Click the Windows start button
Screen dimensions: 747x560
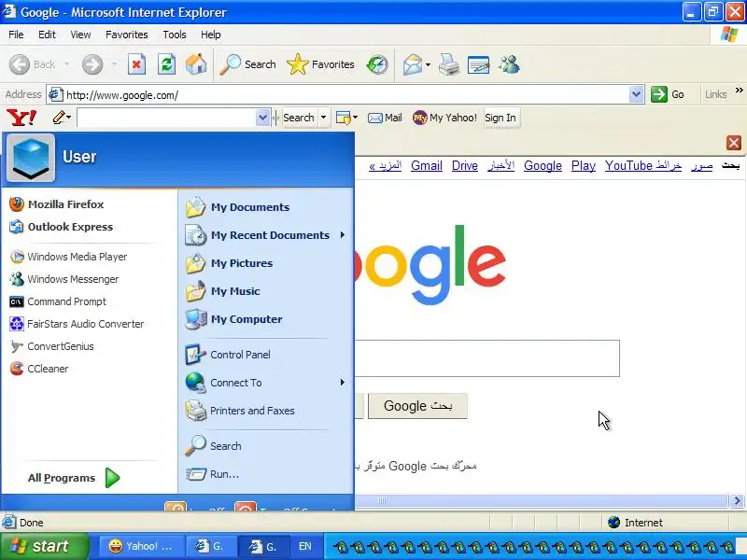point(44,546)
